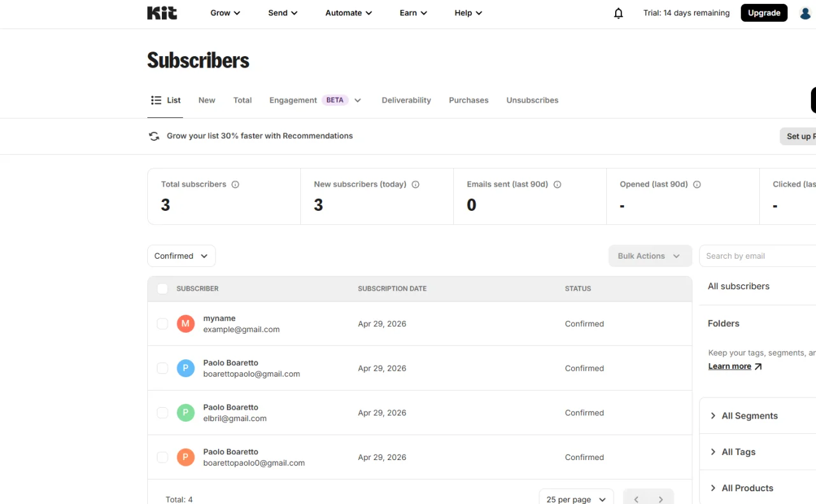Image resolution: width=816 pixels, height=504 pixels.
Task: Click the BETA badge on Engagement
Action: click(x=335, y=100)
